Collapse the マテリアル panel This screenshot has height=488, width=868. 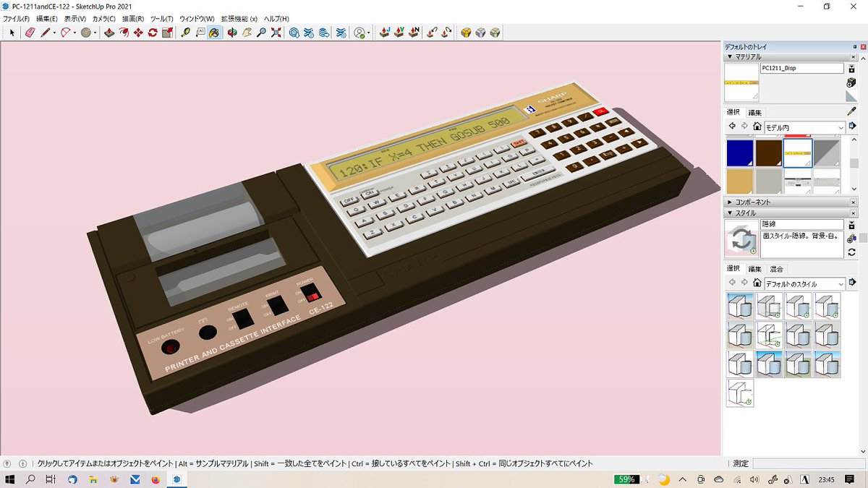pyautogui.click(x=730, y=56)
